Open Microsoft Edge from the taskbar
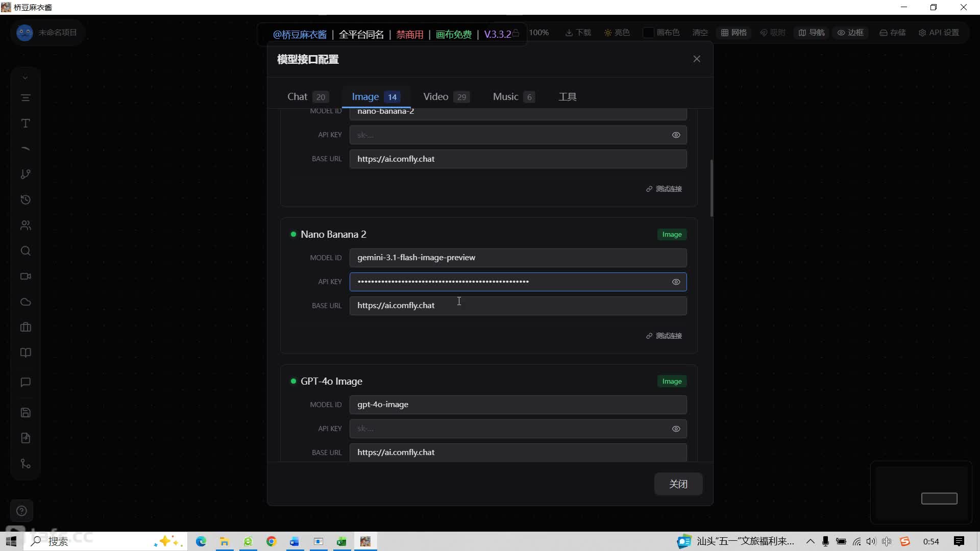 click(201, 541)
